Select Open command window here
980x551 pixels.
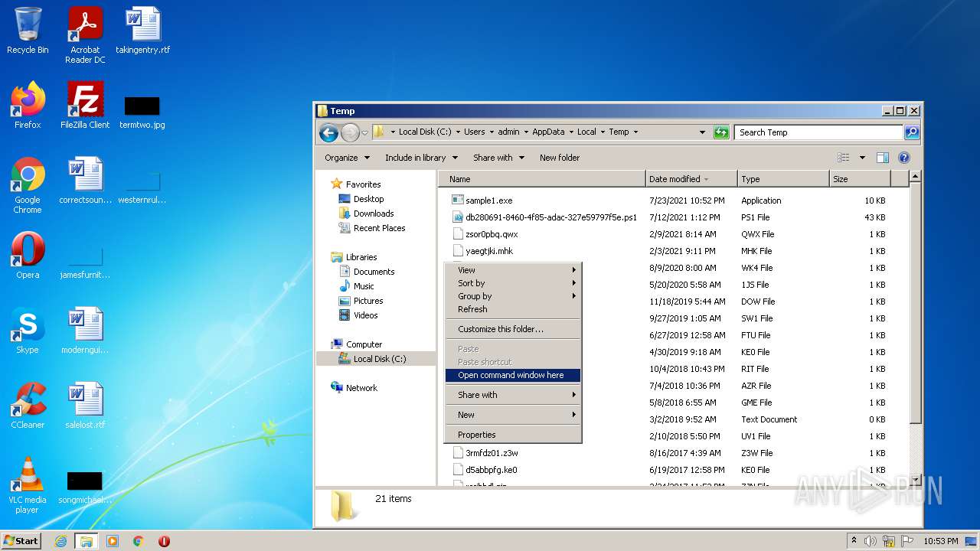pyautogui.click(x=513, y=375)
